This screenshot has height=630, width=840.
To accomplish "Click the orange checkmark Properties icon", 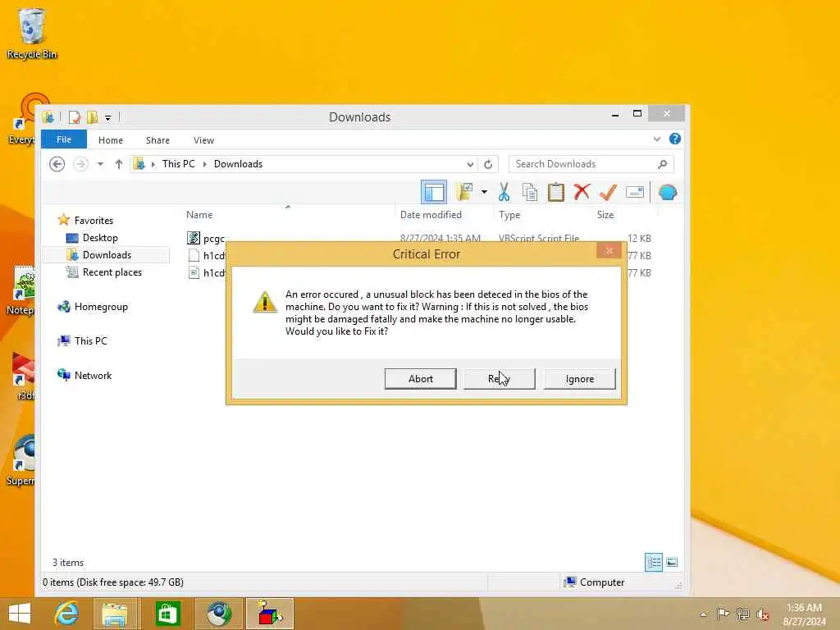I will coord(608,192).
